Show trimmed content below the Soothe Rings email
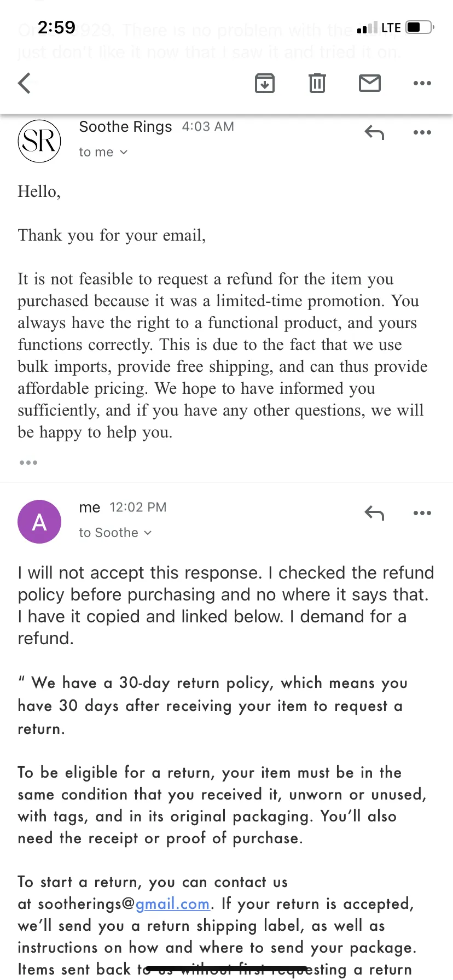This screenshot has height=980, width=453. pos(28,463)
